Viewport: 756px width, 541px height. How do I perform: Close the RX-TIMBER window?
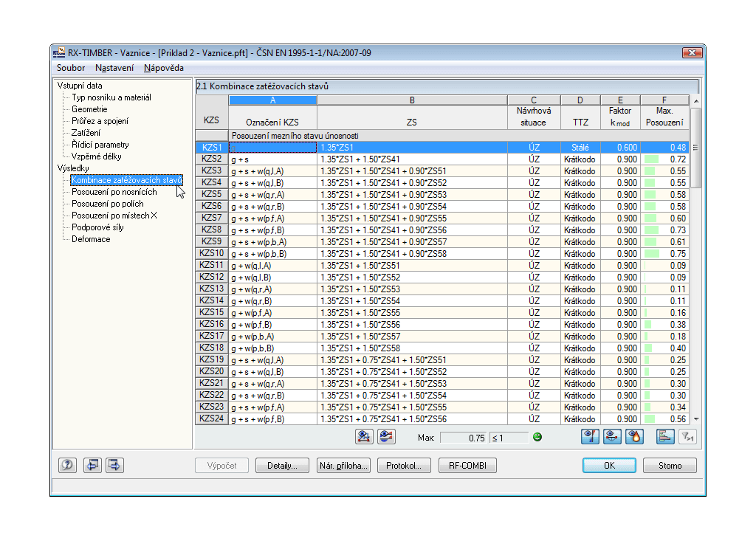pos(692,52)
